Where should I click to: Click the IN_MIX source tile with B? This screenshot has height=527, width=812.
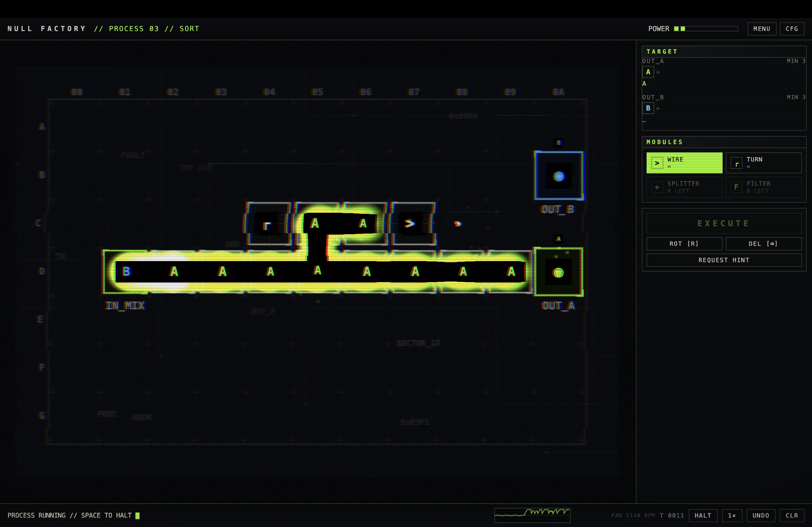pos(126,271)
